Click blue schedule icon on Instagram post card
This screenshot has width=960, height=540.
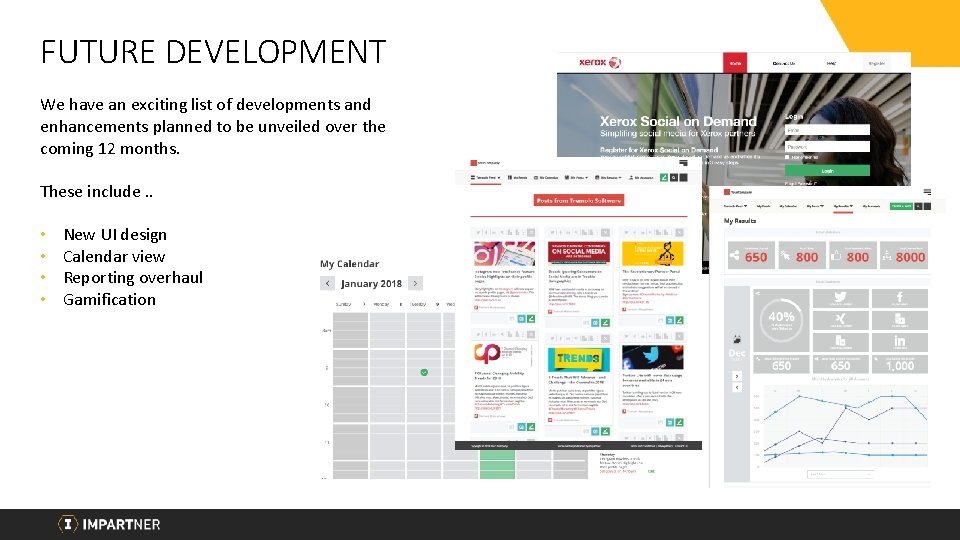tap(522, 319)
